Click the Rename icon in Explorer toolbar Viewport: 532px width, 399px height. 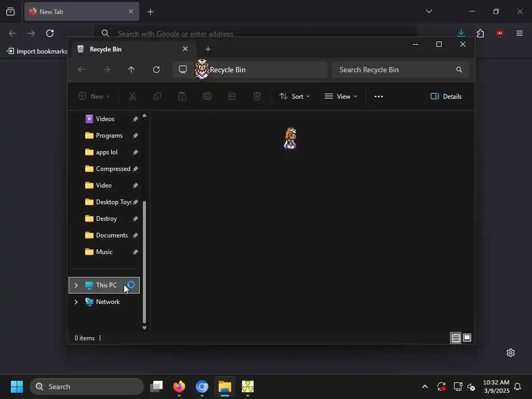tap(207, 96)
